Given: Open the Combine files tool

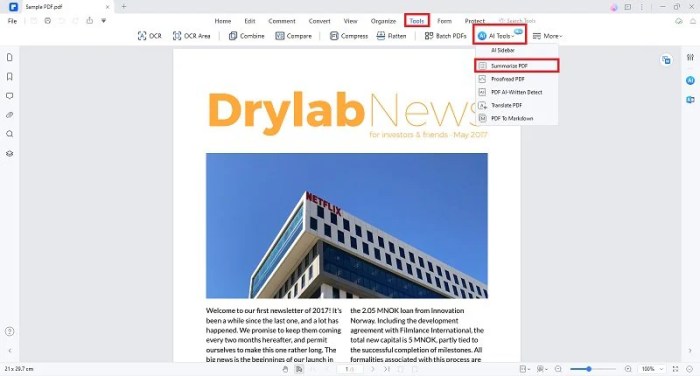Looking at the screenshot, I should (246, 36).
